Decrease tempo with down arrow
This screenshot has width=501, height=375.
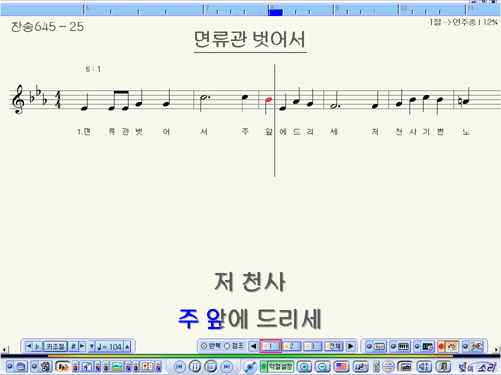click(92, 347)
